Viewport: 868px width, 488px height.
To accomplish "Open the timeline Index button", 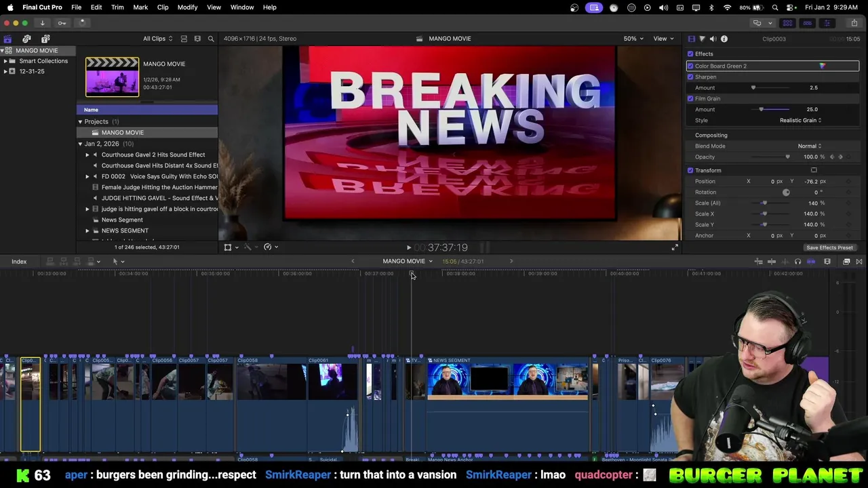I will 19,262.
